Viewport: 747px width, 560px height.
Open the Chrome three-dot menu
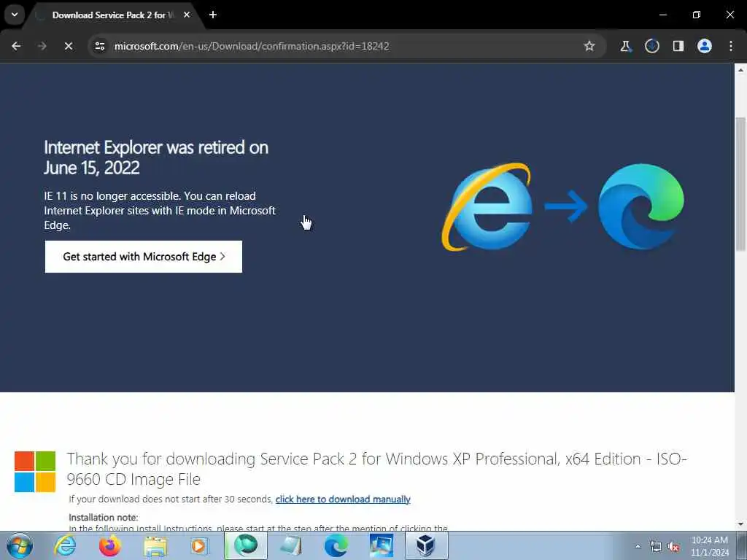(731, 46)
